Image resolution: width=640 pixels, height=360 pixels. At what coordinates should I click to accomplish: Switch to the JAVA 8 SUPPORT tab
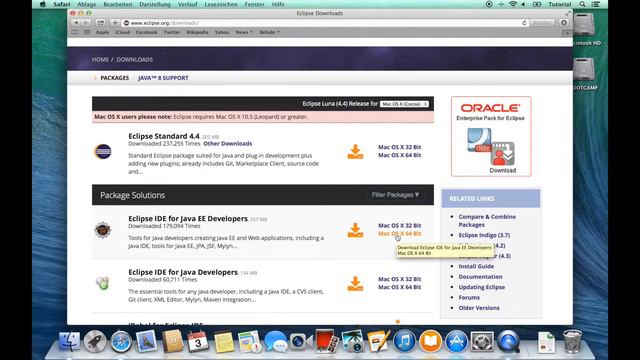(163, 78)
